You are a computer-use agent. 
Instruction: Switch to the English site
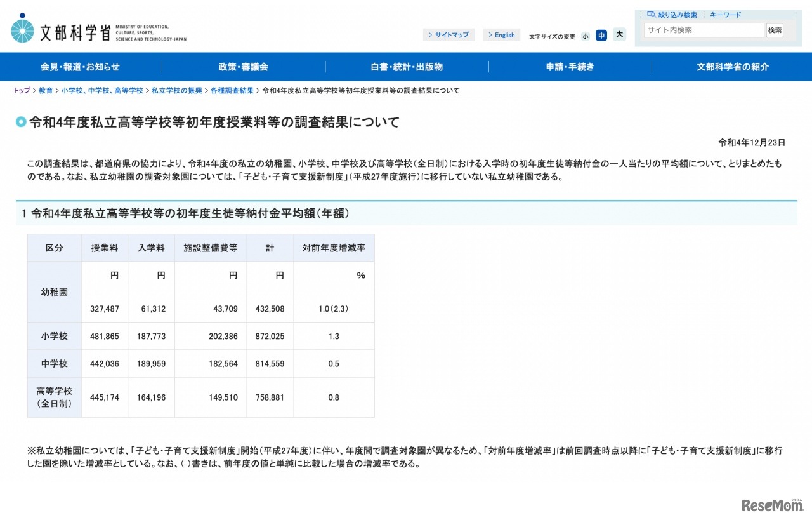pyautogui.click(x=502, y=35)
